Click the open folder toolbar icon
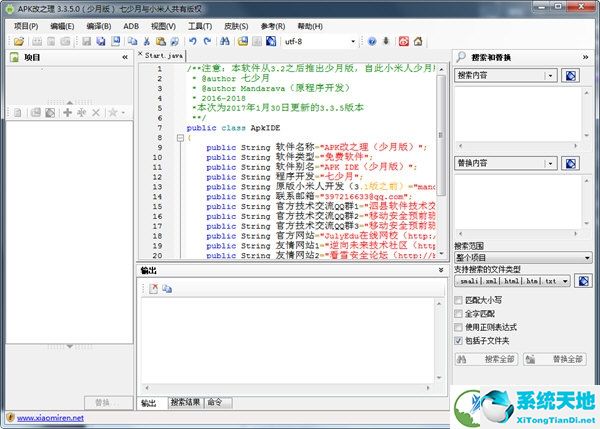600x429 pixels. [19, 41]
